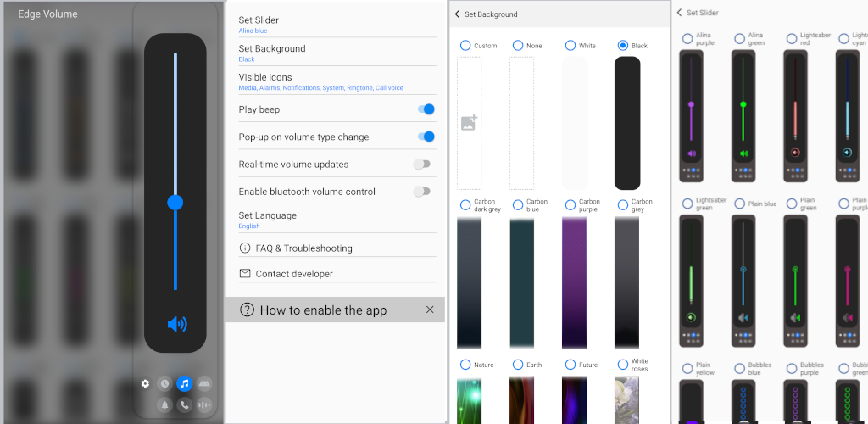Select the Black background radio button
Image resolution: width=868 pixels, height=424 pixels.
point(623,46)
